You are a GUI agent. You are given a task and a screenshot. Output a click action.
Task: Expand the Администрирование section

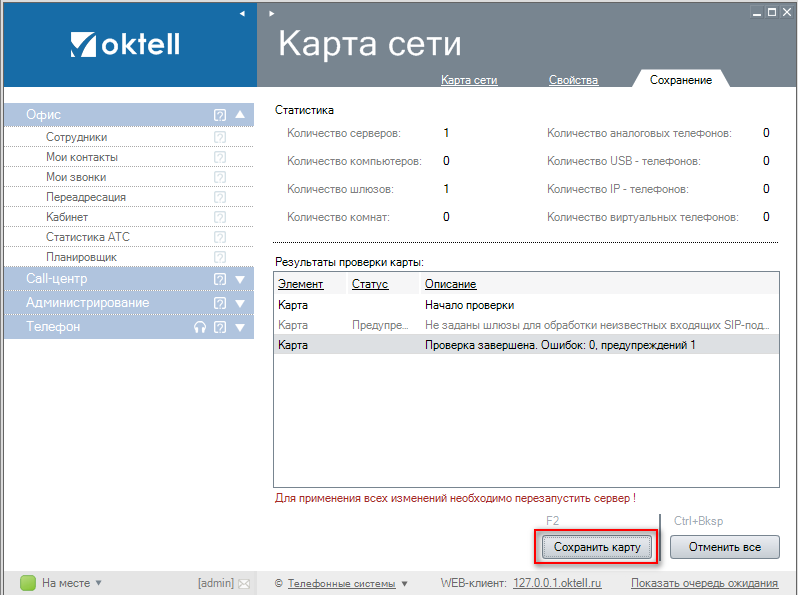point(240,303)
